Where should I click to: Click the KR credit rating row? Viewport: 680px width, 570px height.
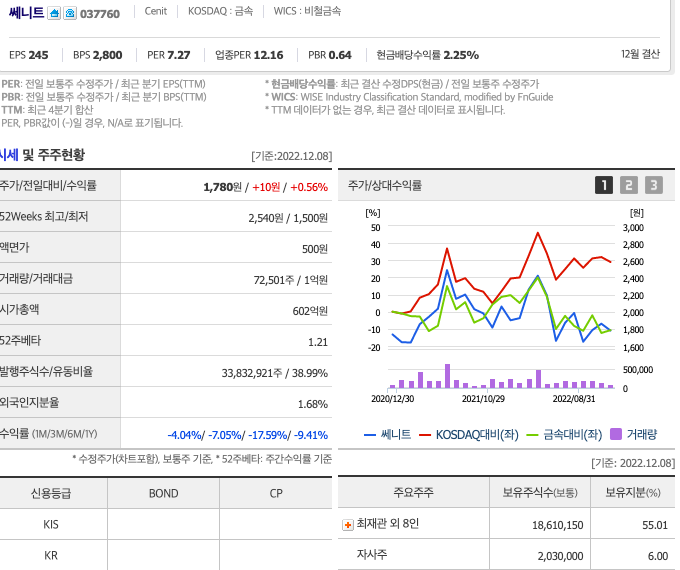tap(166, 555)
